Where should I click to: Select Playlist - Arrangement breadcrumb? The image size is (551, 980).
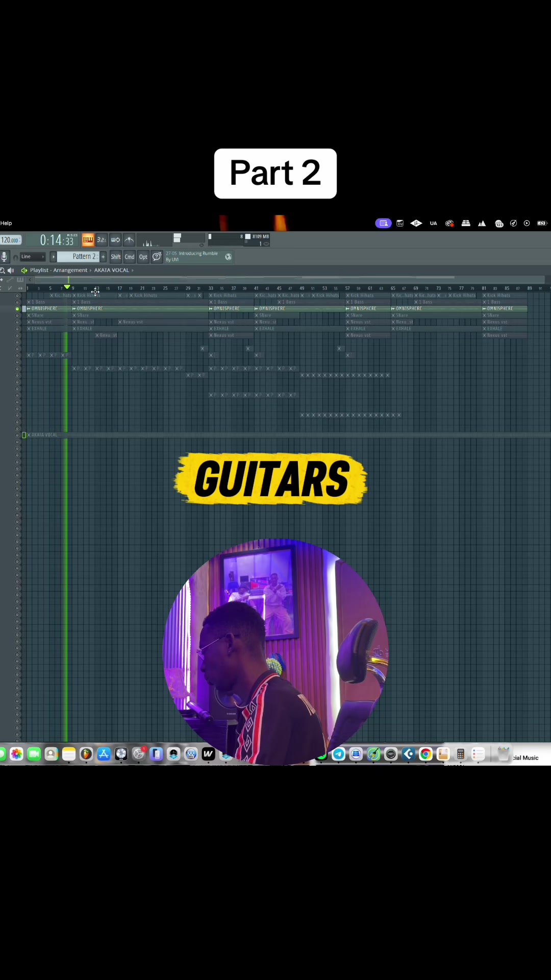tap(59, 271)
